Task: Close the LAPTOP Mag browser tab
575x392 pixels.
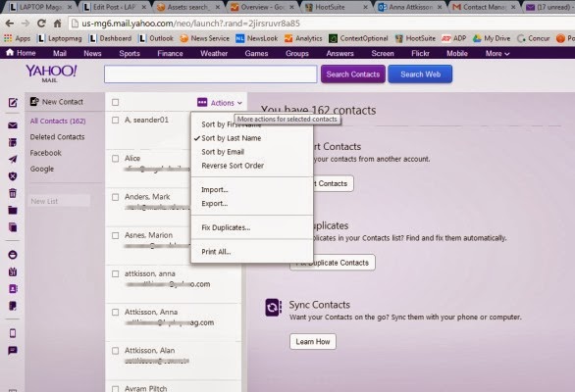Action: pyautogui.click(x=70, y=7)
